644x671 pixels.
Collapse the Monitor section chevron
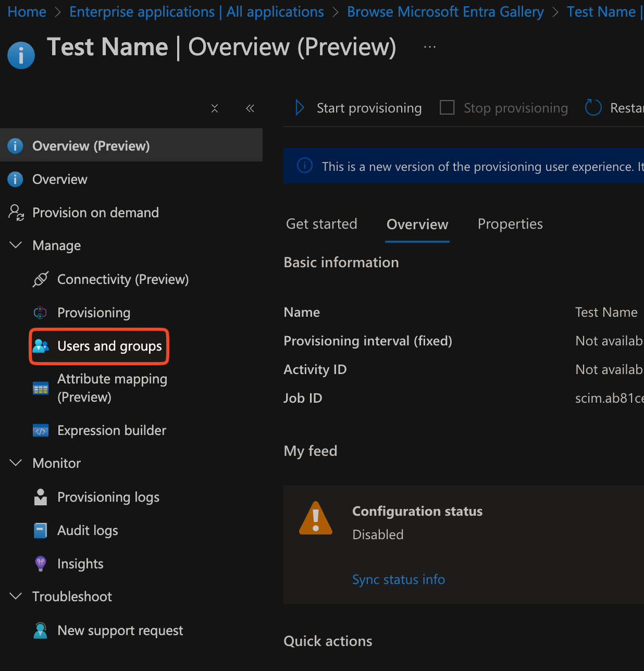[16, 463]
